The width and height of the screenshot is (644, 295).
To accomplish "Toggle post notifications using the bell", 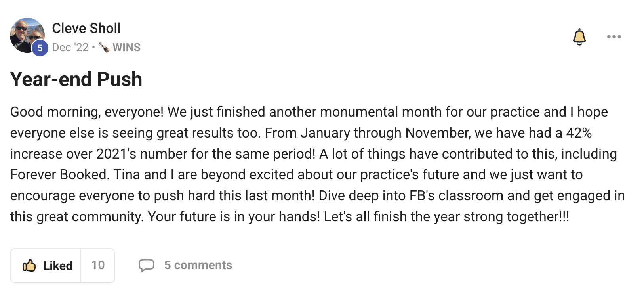I will (x=579, y=37).
